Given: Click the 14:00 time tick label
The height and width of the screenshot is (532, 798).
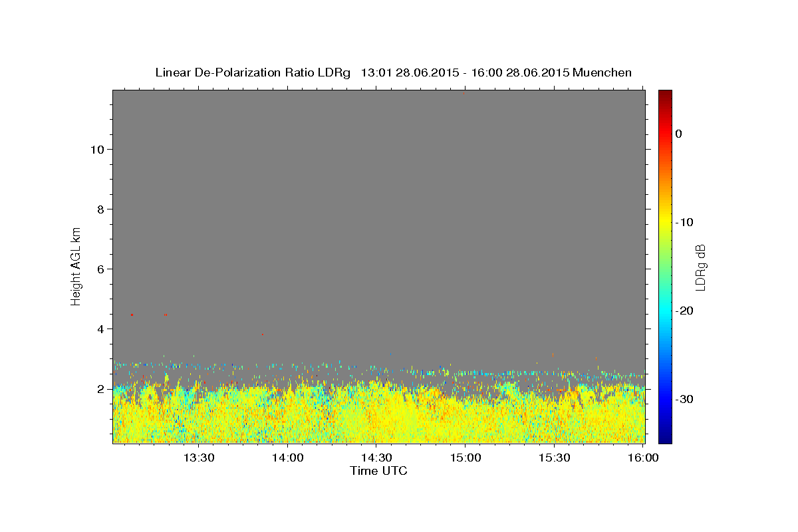Looking at the screenshot, I should point(287,458).
